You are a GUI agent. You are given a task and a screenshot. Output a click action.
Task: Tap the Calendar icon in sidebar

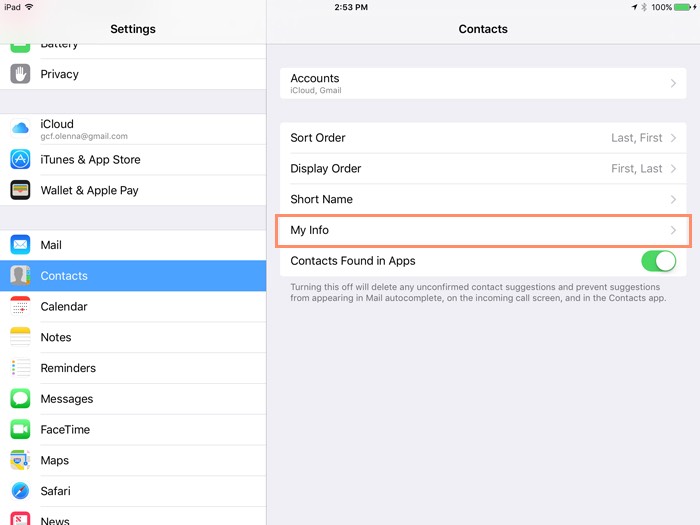(x=20, y=307)
